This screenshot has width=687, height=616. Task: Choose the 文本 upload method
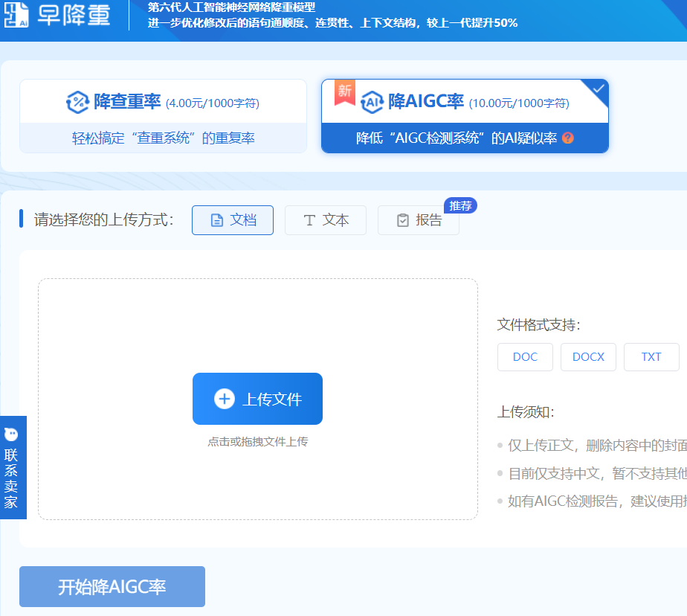pyautogui.click(x=326, y=220)
